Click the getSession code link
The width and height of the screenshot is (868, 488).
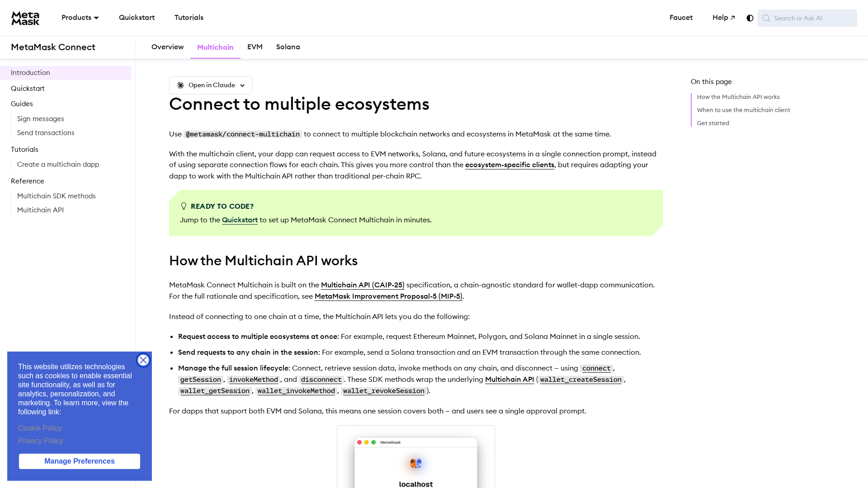(201, 380)
